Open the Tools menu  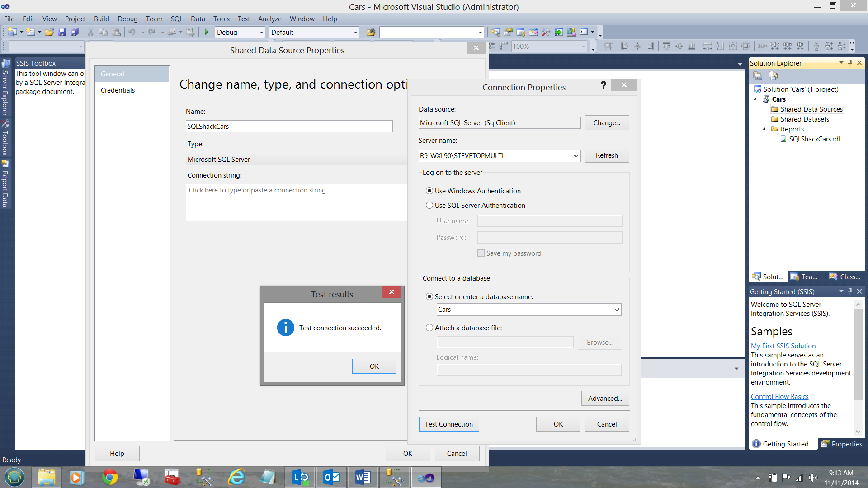(221, 19)
